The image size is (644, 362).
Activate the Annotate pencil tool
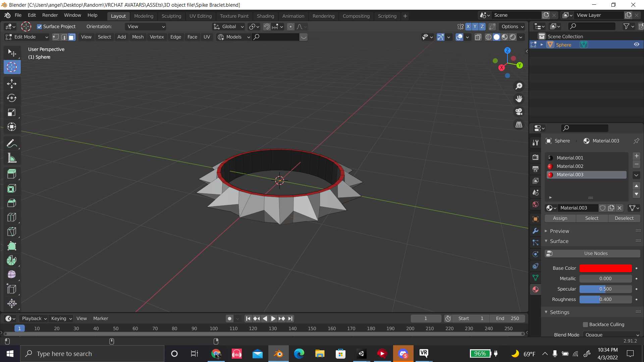click(x=12, y=144)
